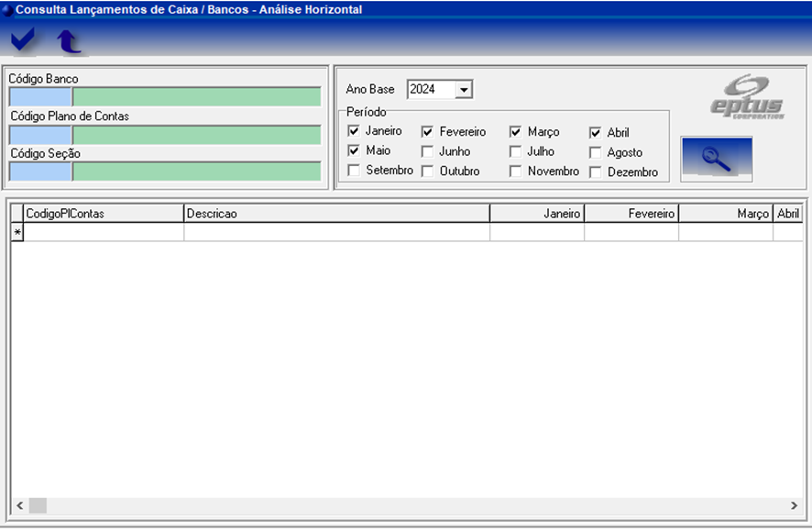Toggle the Dezembro checkbox
This screenshot has height=531, width=812.
tap(595, 171)
